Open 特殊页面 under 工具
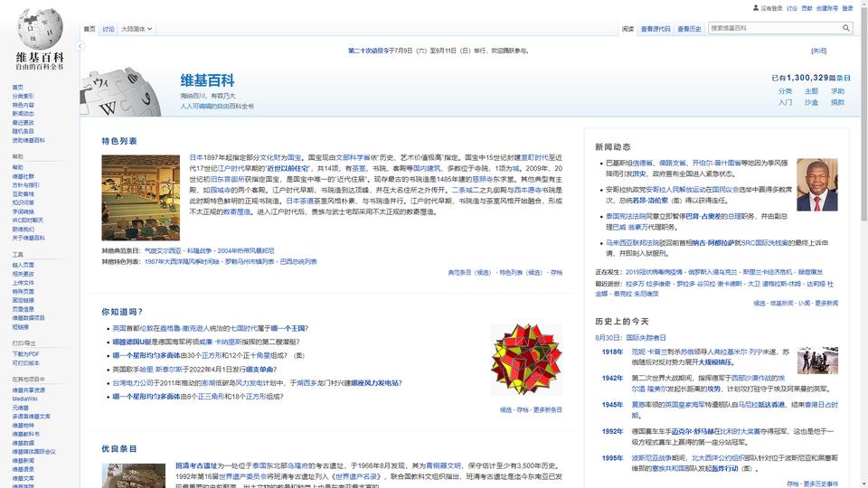Screen dimensions: 868x488 point(23,292)
